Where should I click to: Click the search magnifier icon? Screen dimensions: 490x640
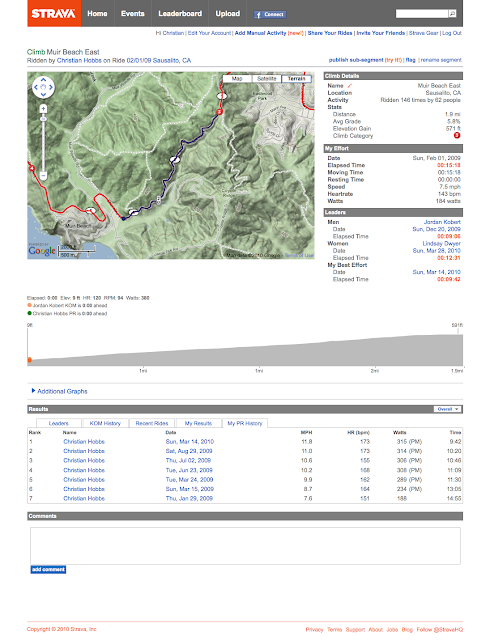[x=452, y=14]
